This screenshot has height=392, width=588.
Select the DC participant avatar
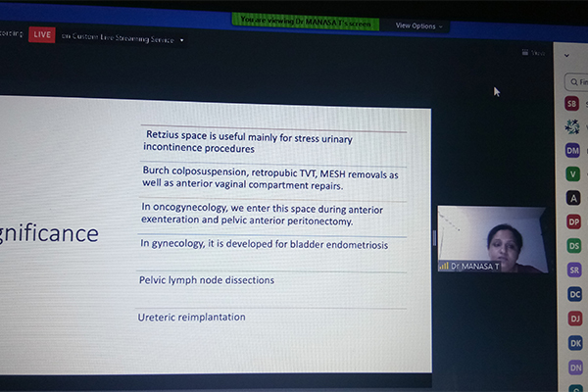point(575,293)
